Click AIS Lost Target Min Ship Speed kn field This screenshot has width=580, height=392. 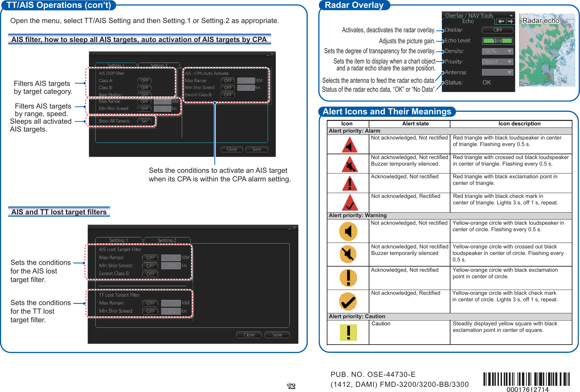171,266
